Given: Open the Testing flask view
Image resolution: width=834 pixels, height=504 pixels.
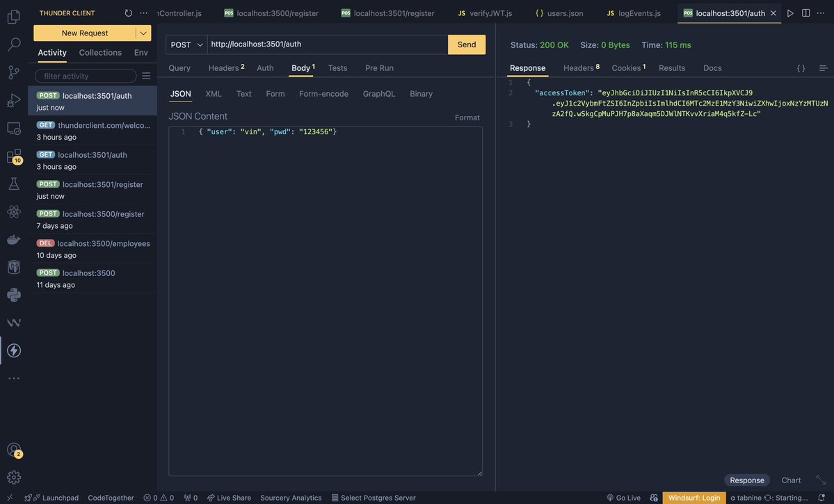Looking at the screenshot, I should click(x=14, y=184).
